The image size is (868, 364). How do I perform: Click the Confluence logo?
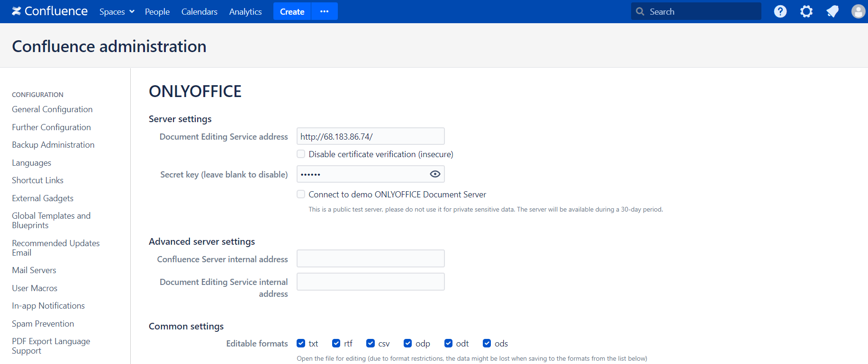[x=50, y=11]
